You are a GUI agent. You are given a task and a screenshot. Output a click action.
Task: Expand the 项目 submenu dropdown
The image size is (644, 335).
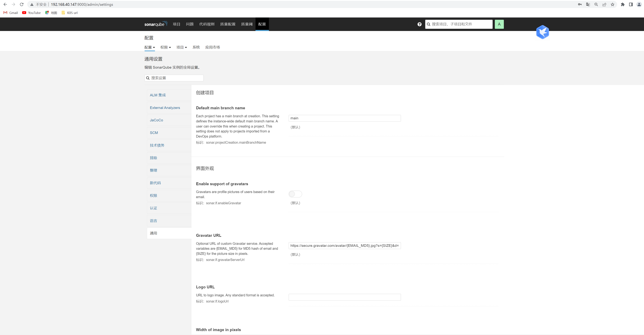(x=181, y=47)
